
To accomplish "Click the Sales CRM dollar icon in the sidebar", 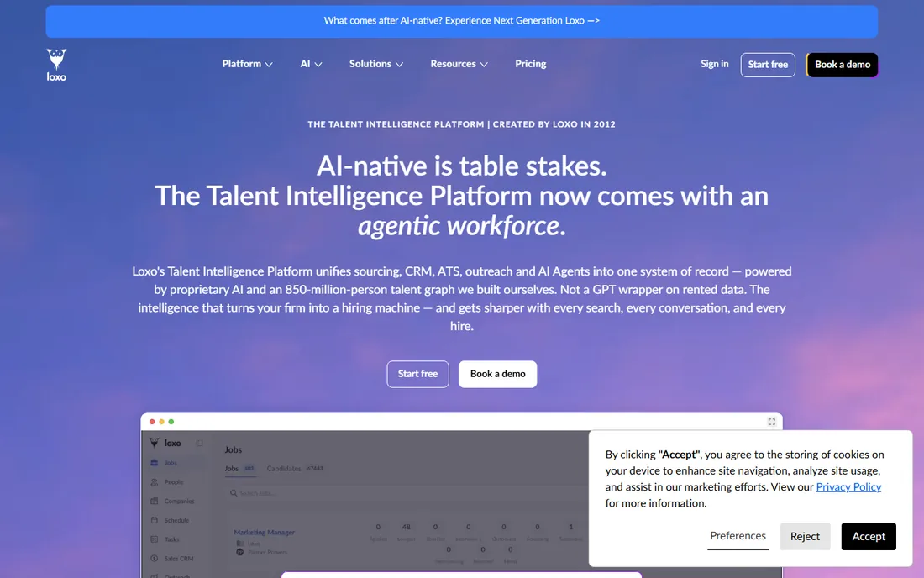I will coord(155,558).
